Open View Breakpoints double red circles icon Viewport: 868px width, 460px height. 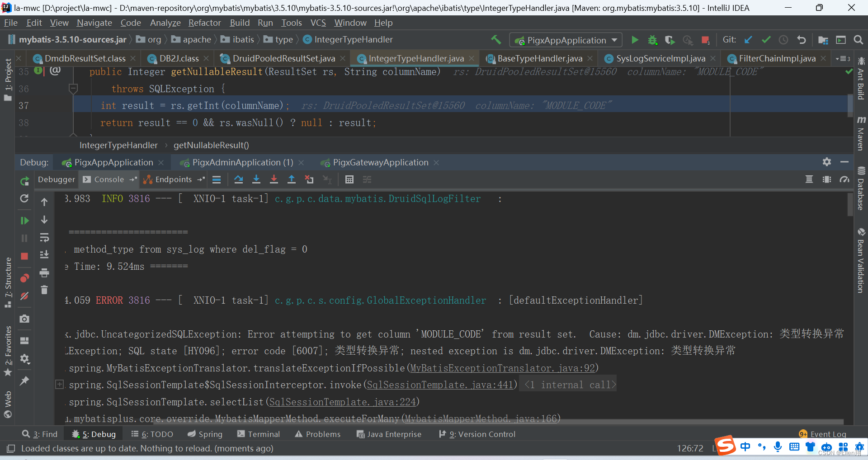pyautogui.click(x=24, y=277)
